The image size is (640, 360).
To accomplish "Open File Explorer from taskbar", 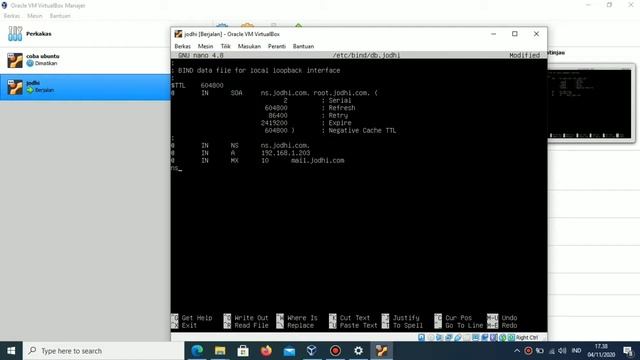I will coord(220,351).
